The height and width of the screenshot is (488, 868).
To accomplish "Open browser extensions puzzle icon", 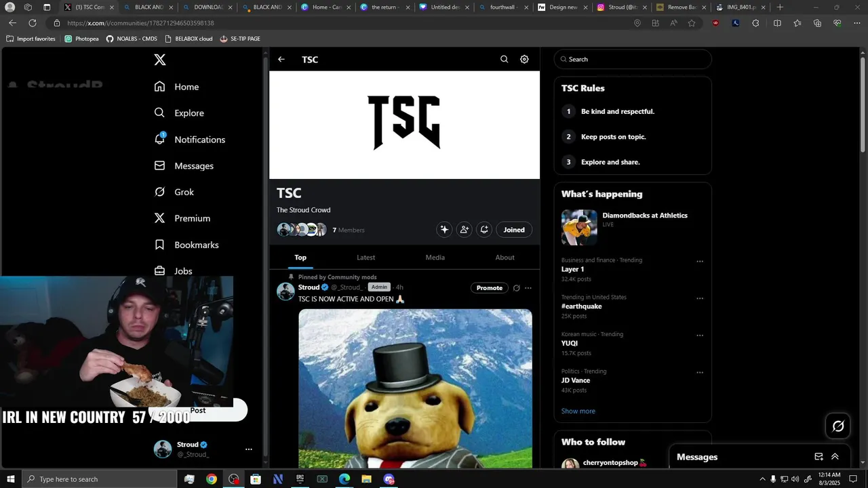I will pyautogui.click(x=756, y=23).
